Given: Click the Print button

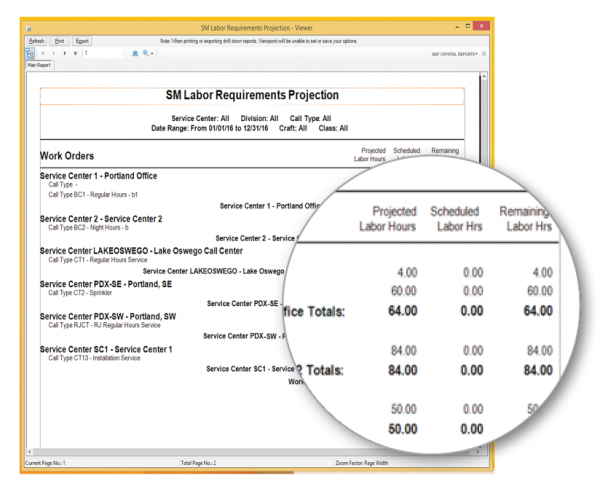Looking at the screenshot, I should 59,41.
